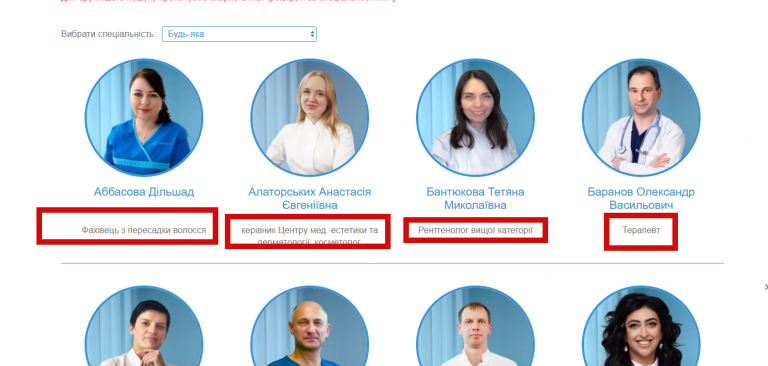Select the Терапевт specialty text
This screenshot has height=366, width=768.
[x=641, y=230]
